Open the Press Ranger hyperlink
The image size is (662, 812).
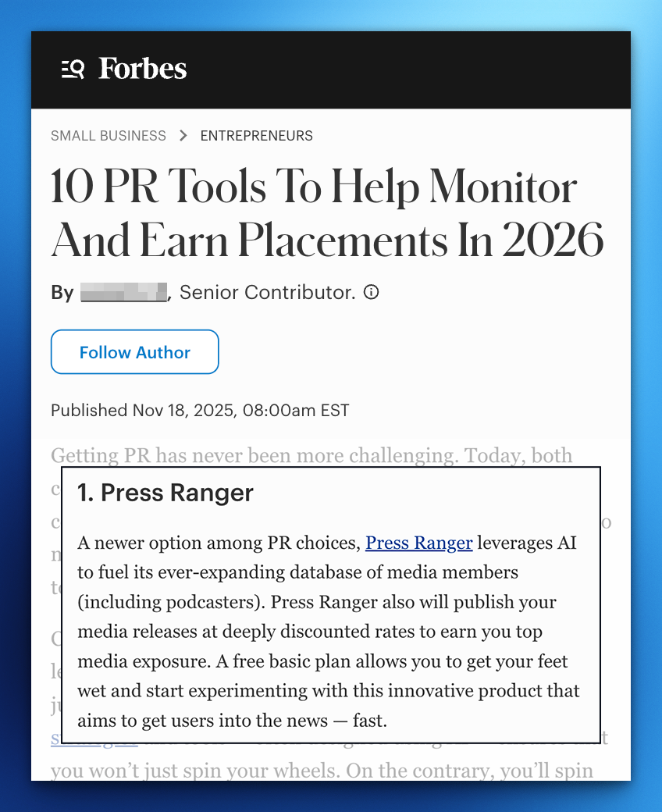[x=418, y=543]
